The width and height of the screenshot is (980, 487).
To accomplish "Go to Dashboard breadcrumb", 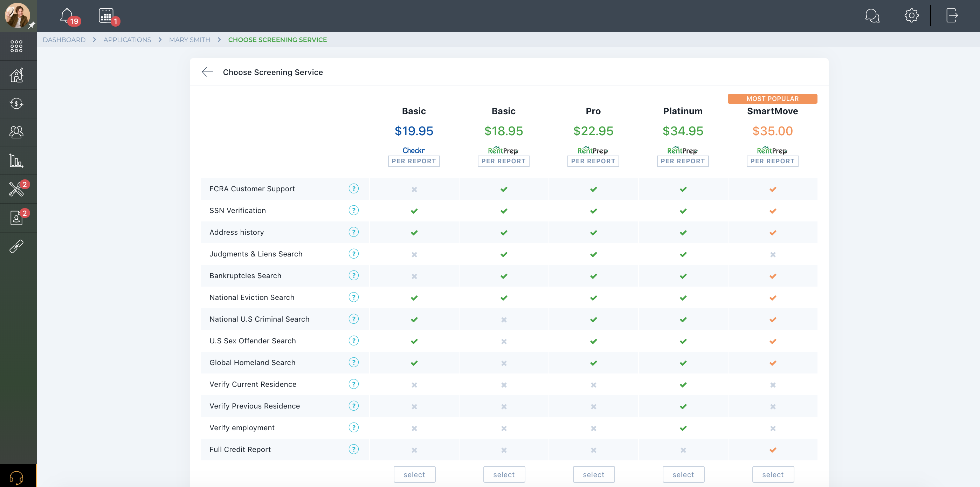I will coord(64,40).
